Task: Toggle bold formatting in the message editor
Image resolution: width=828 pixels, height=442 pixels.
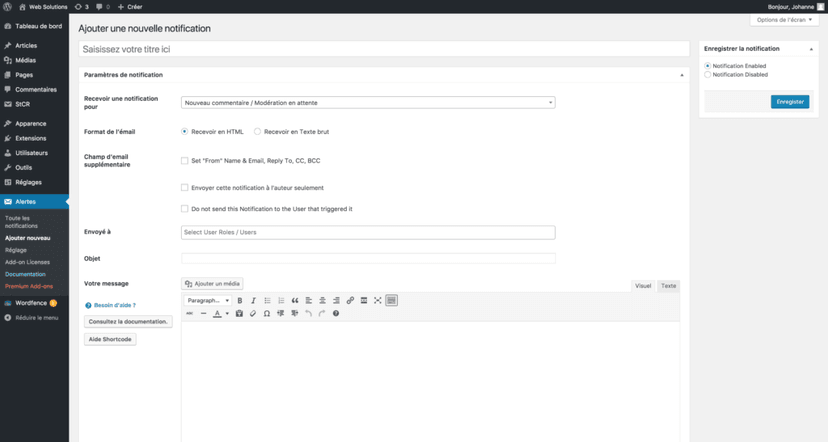Action: [240, 300]
